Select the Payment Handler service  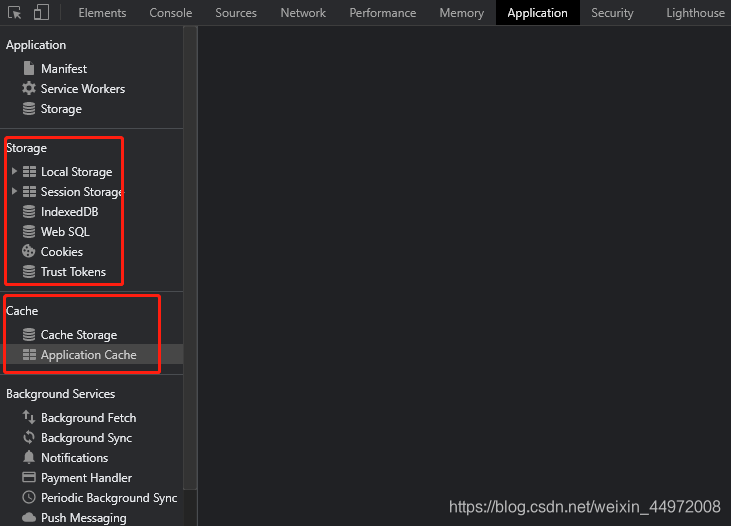(x=86, y=478)
